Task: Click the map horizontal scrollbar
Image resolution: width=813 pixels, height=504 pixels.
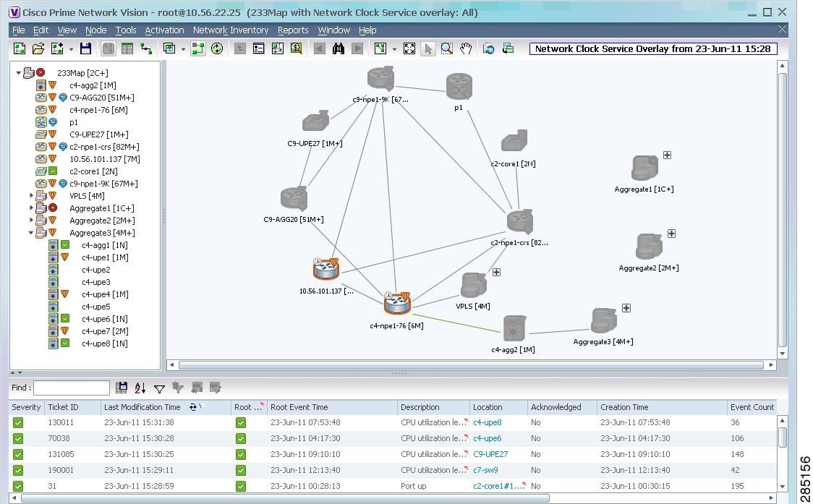Action: click(x=471, y=365)
